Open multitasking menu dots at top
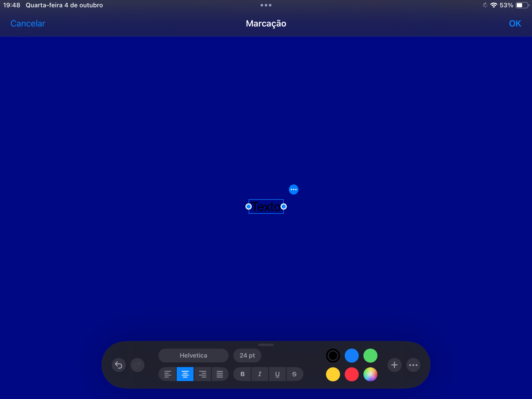This screenshot has width=532, height=399. (266, 5)
